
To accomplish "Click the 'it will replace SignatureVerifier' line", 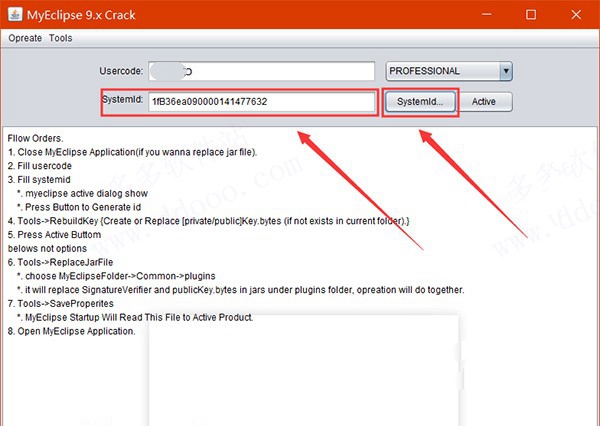I will [241, 290].
